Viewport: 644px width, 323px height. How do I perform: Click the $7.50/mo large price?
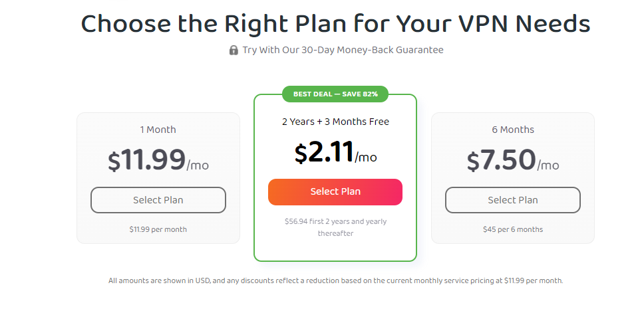512,161
